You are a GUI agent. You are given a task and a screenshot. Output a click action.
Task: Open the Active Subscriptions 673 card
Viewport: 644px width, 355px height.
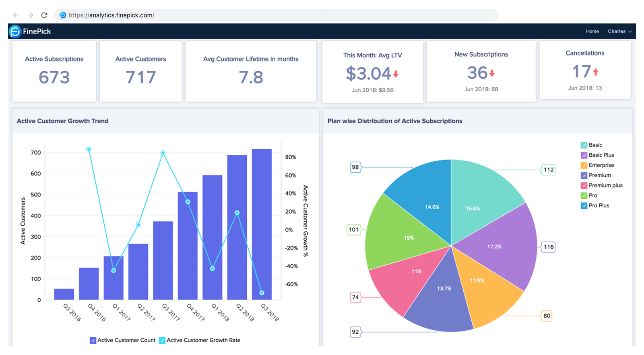[x=54, y=71]
